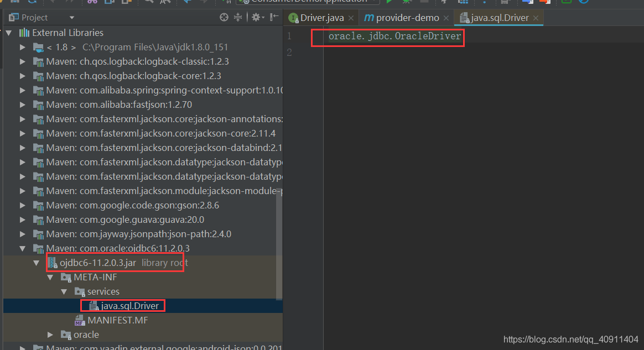Open the Project view dropdown

click(x=72, y=18)
